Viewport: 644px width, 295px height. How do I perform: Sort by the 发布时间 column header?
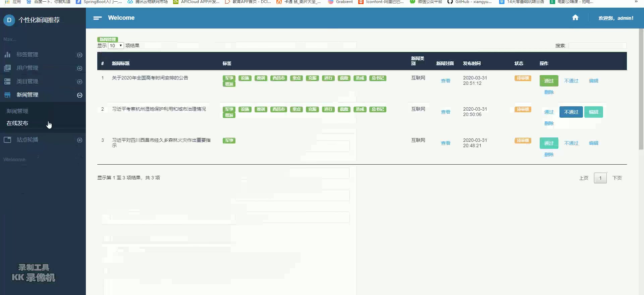click(x=472, y=63)
